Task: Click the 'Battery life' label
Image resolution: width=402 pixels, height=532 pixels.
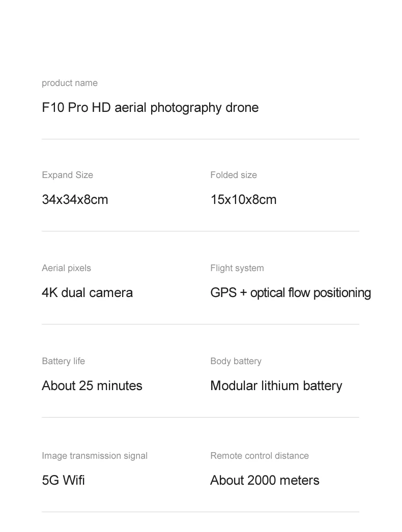Action: [63, 361]
